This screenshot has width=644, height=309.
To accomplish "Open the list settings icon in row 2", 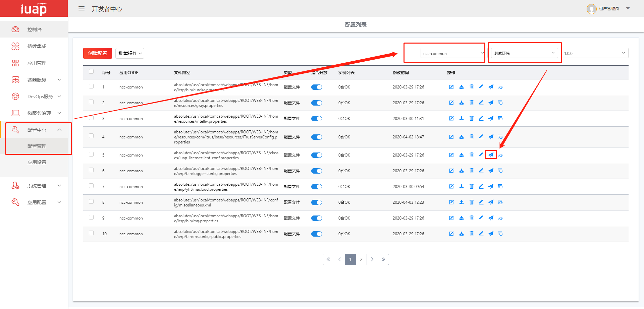I will (x=500, y=103).
